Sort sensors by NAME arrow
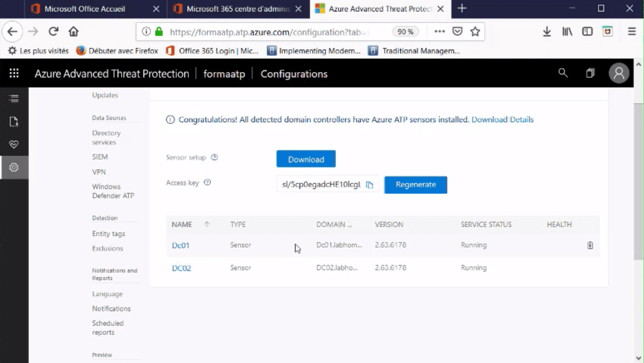This screenshot has width=644, height=363. (x=207, y=224)
